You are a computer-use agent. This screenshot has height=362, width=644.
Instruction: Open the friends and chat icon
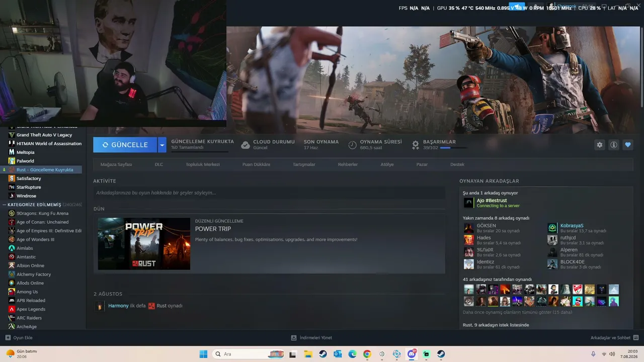[636, 338]
